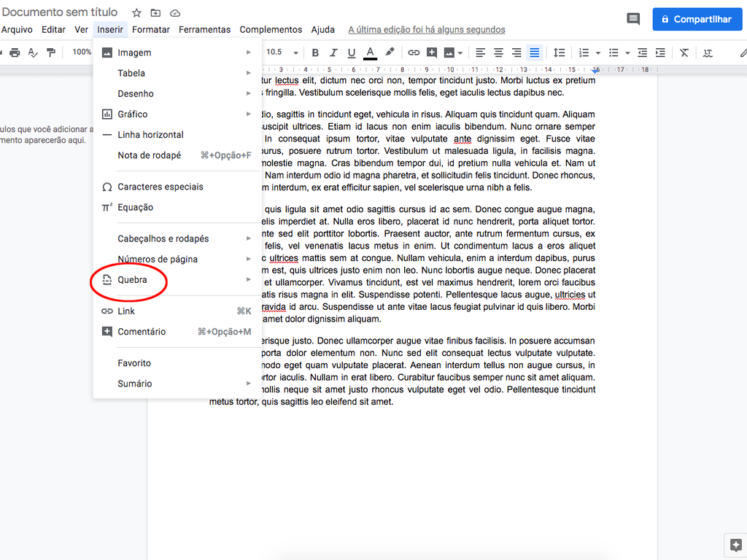
Task: Click clear formatting icon
Action: 684,52
